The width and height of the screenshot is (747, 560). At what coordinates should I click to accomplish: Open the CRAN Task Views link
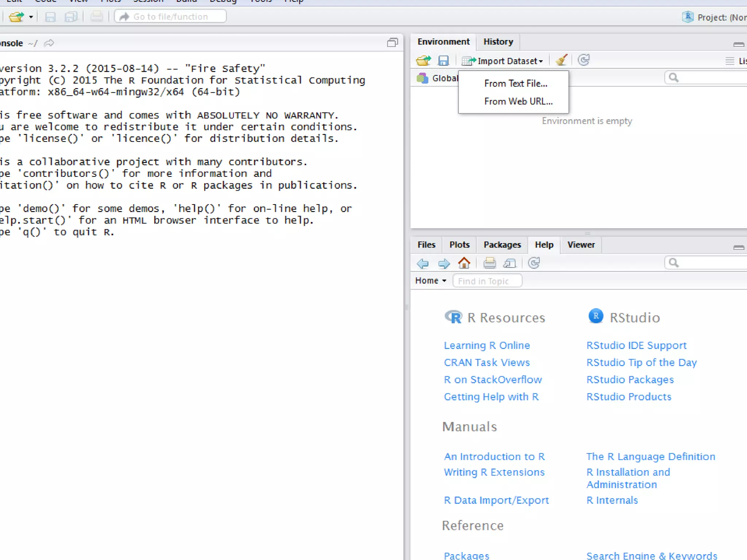487,362
